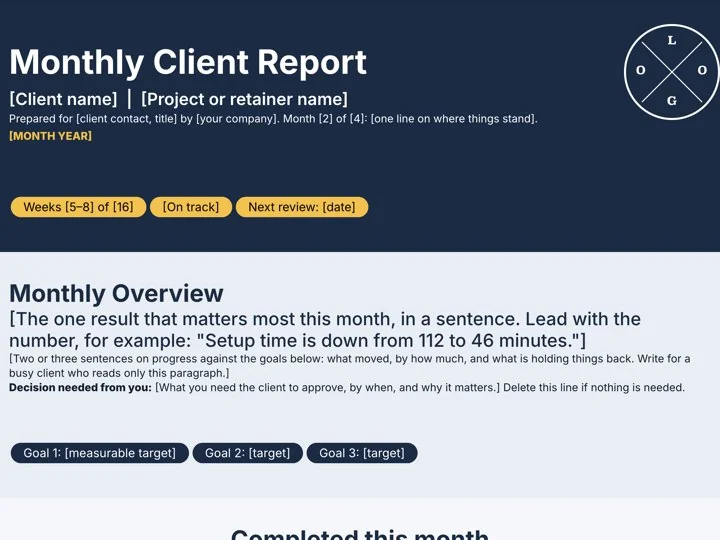
Task: Click the progress summary paragraph placeholder
Action: click(349, 366)
